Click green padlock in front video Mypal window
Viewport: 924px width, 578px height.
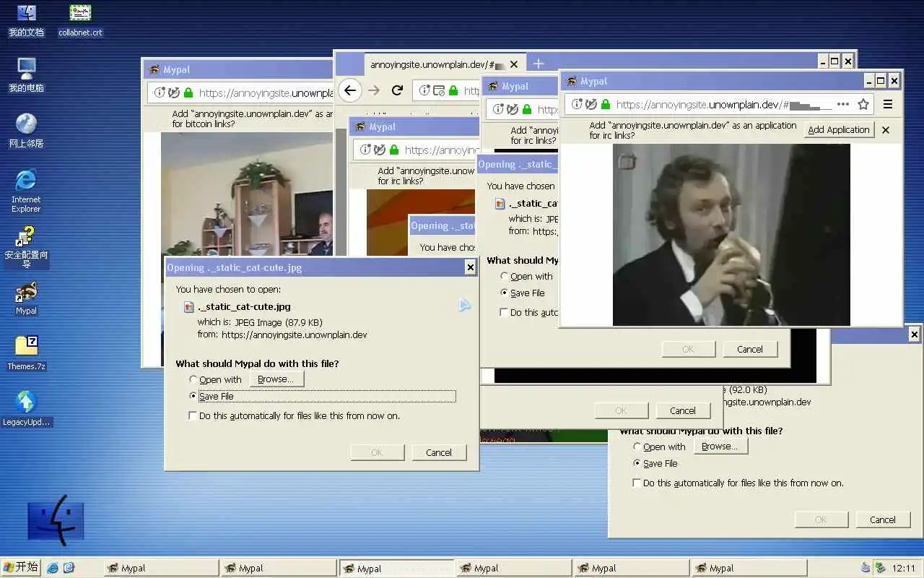606,105
